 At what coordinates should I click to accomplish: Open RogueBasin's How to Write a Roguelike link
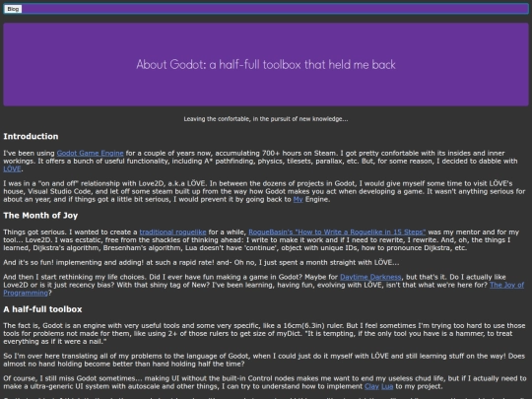pos(337,233)
